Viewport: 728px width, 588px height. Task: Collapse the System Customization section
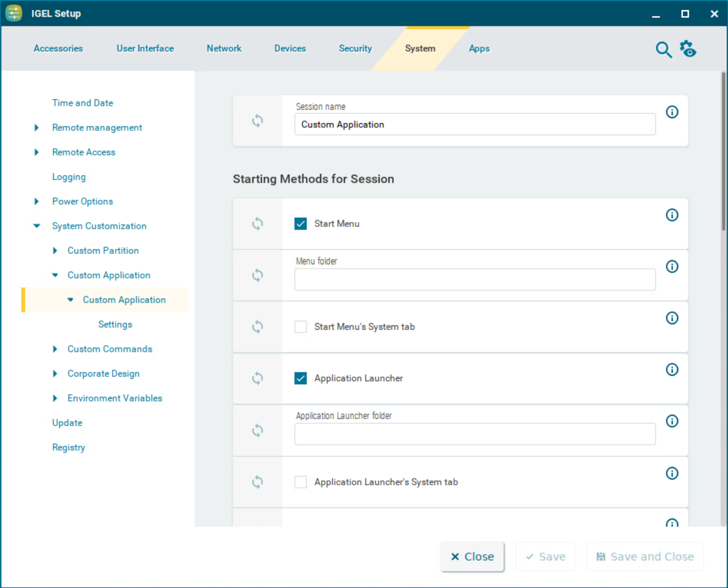(x=37, y=226)
